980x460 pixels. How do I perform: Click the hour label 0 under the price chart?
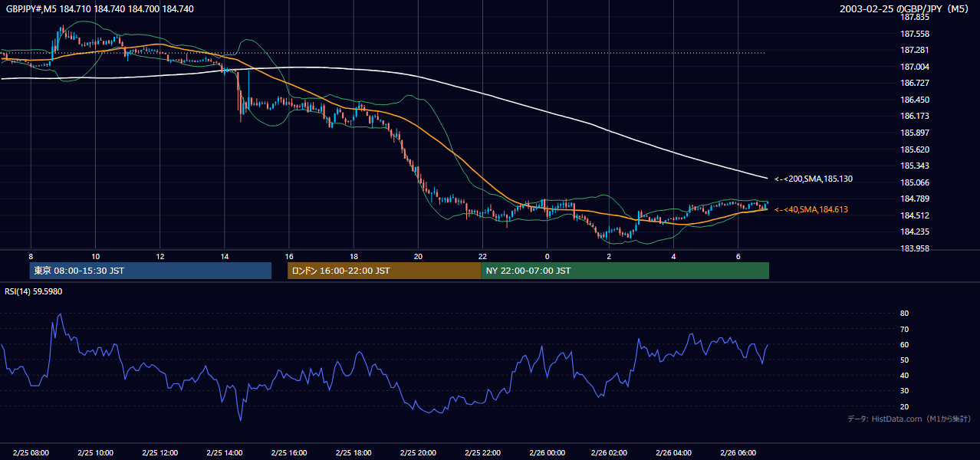click(547, 256)
